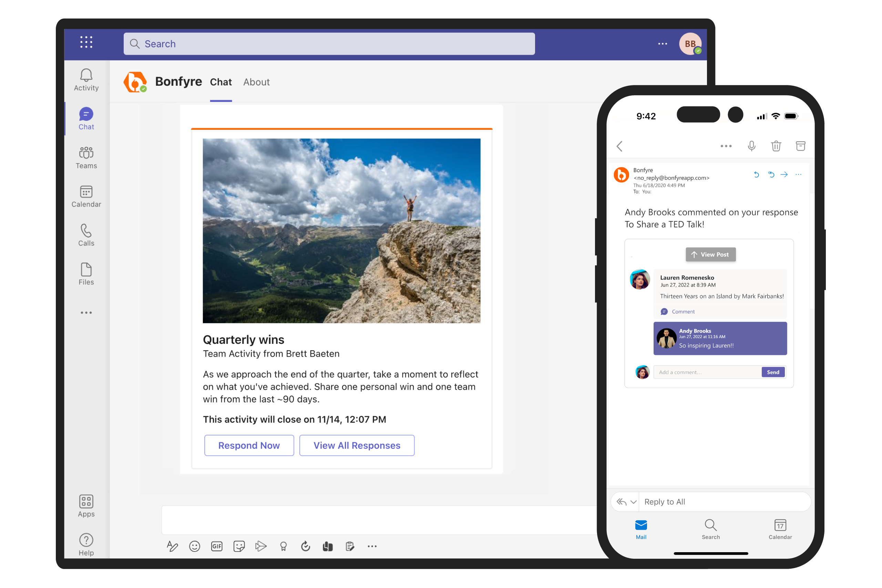This screenshot has width=882, height=588.
Task: Tap the reply arrow in the email header
Action: pyautogui.click(x=756, y=175)
